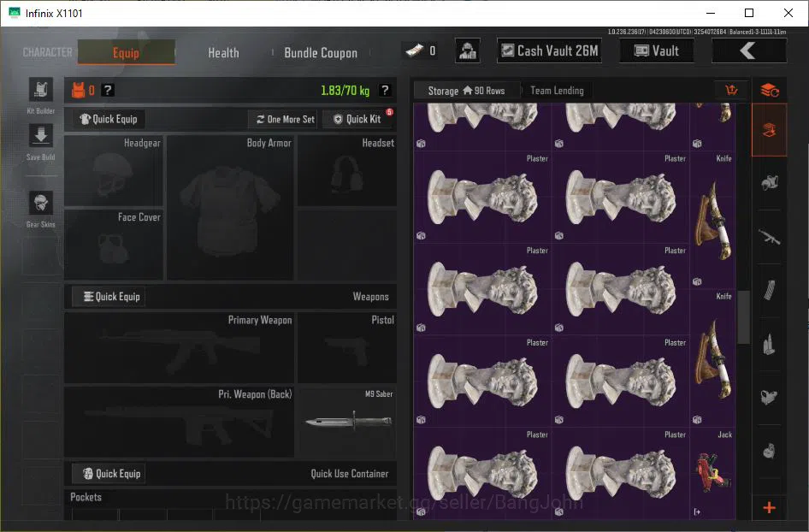This screenshot has height=532, width=809.
Task: Filter storage by attachments scope icon
Action: (x=770, y=398)
